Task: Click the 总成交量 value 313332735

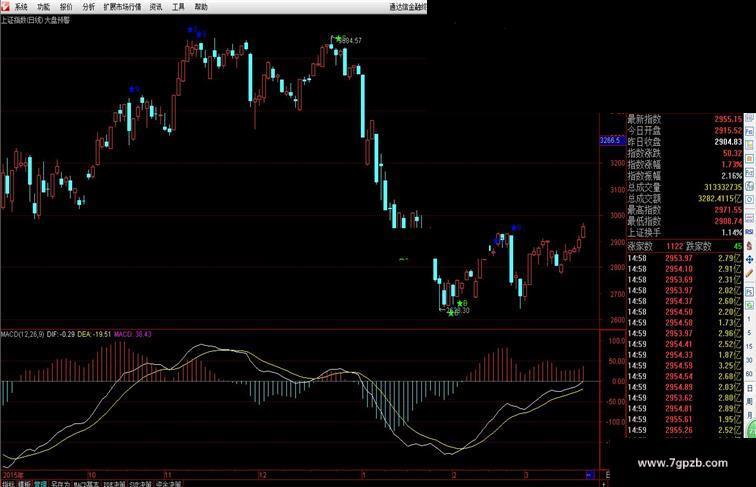Action: 723,187
